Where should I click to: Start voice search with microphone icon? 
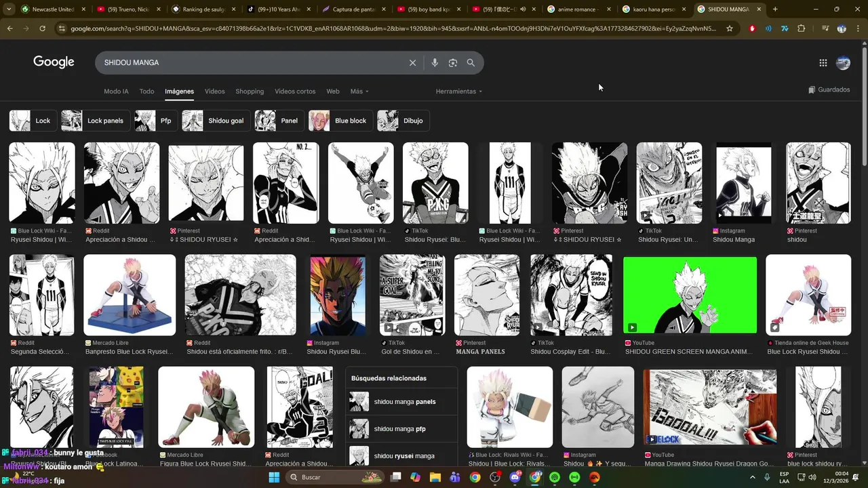(435, 62)
